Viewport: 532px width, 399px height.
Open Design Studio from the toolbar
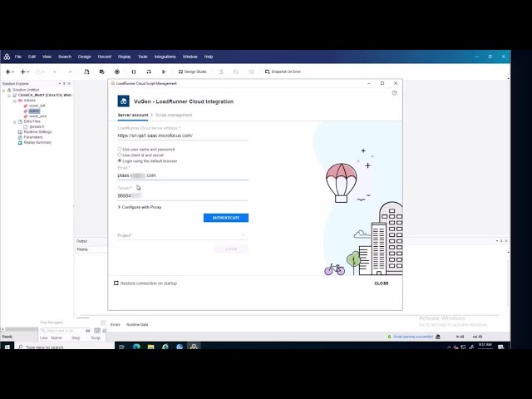click(x=192, y=71)
